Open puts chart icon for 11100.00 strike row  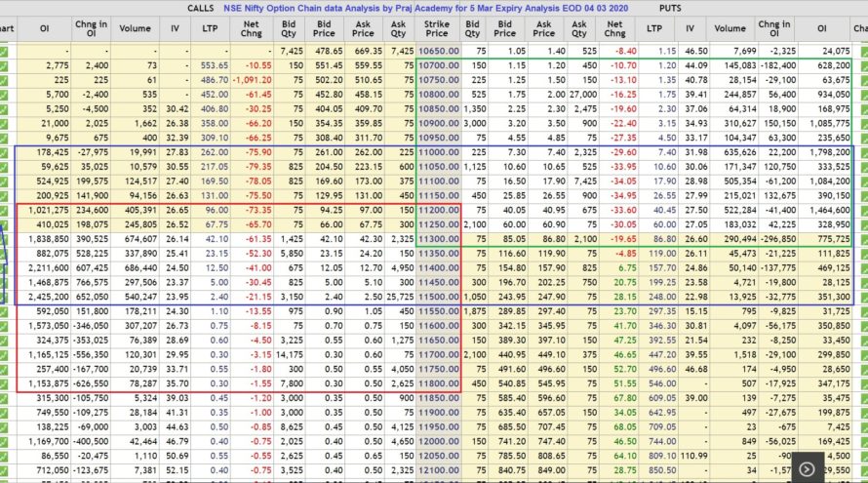click(864, 181)
